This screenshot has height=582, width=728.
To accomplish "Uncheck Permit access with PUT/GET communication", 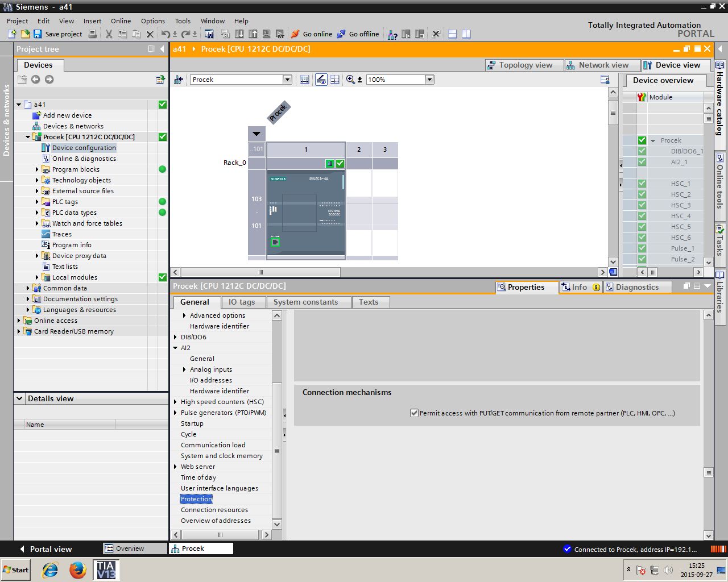I will point(414,413).
